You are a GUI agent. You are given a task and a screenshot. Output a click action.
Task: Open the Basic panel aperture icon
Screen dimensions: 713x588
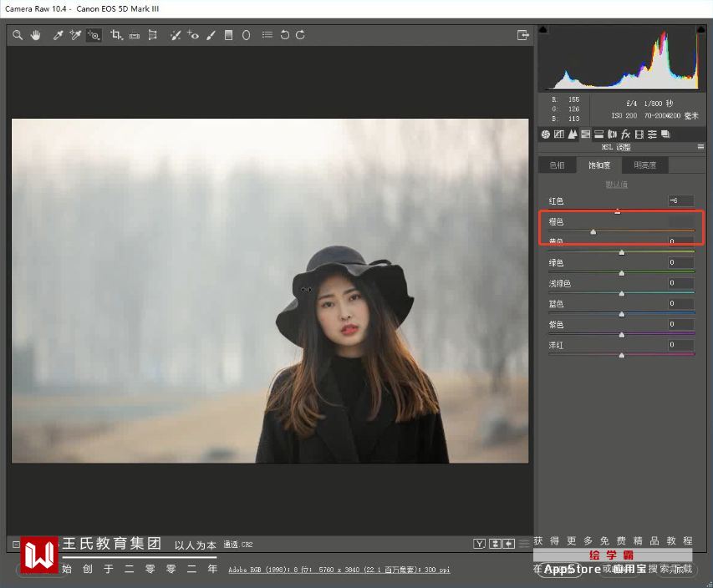click(x=546, y=134)
